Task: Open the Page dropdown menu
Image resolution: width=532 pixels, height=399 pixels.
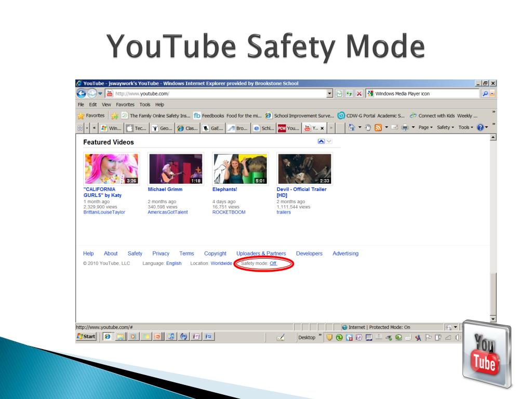Action: [x=425, y=128]
